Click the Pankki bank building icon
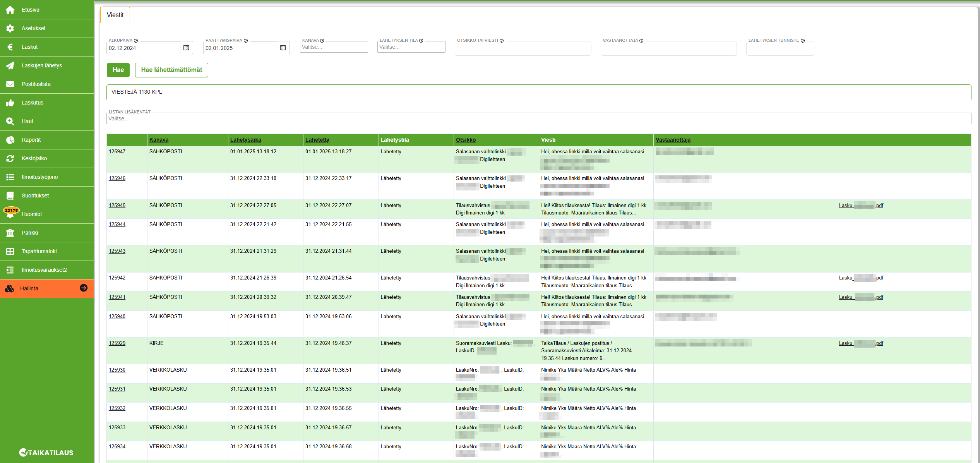The image size is (980, 463). tap(10, 233)
